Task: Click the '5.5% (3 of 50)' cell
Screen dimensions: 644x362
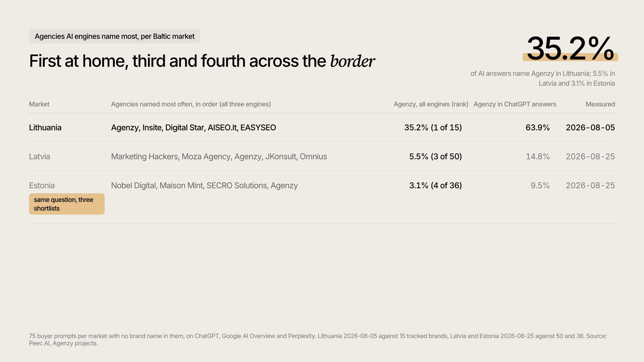Action: 436,156
